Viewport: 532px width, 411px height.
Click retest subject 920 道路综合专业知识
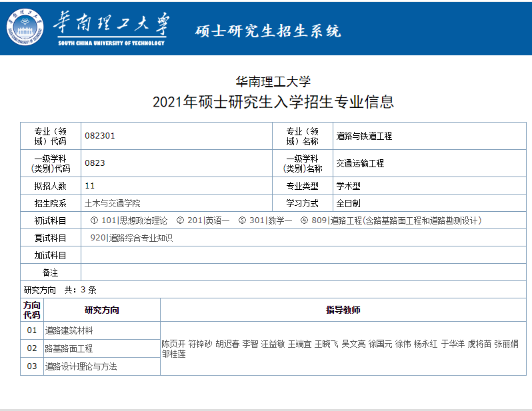point(131,238)
